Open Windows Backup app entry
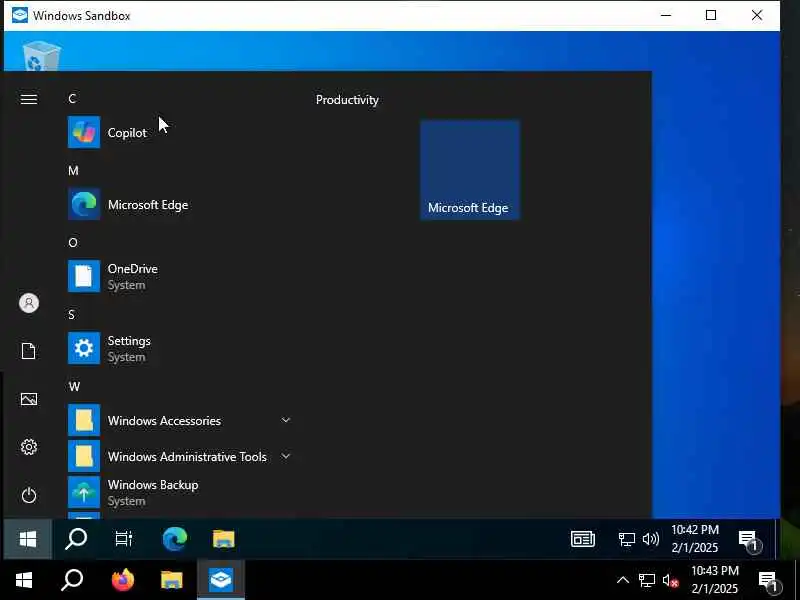Image resolution: width=800 pixels, height=600 pixels. click(x=181, y=492)
